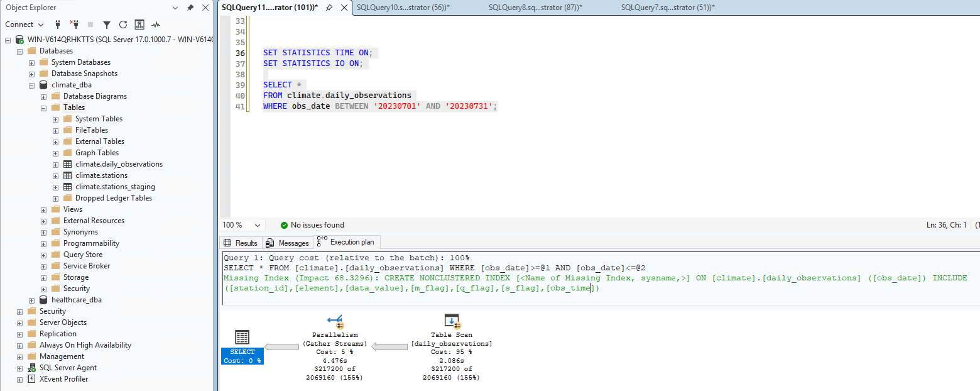Select the Graph Tables folder
Screen dimensions: 980x391
97,153
